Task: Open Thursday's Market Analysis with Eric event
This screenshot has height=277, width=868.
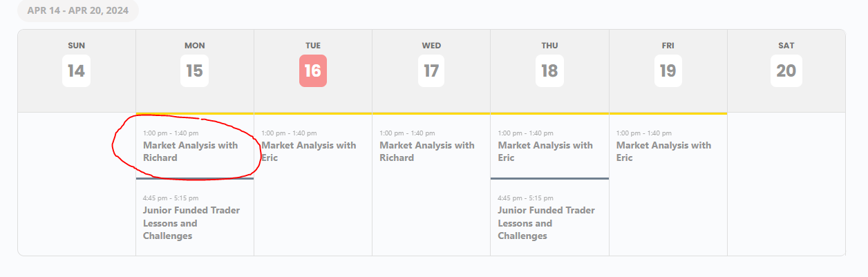Action: (x=545, y=151)
